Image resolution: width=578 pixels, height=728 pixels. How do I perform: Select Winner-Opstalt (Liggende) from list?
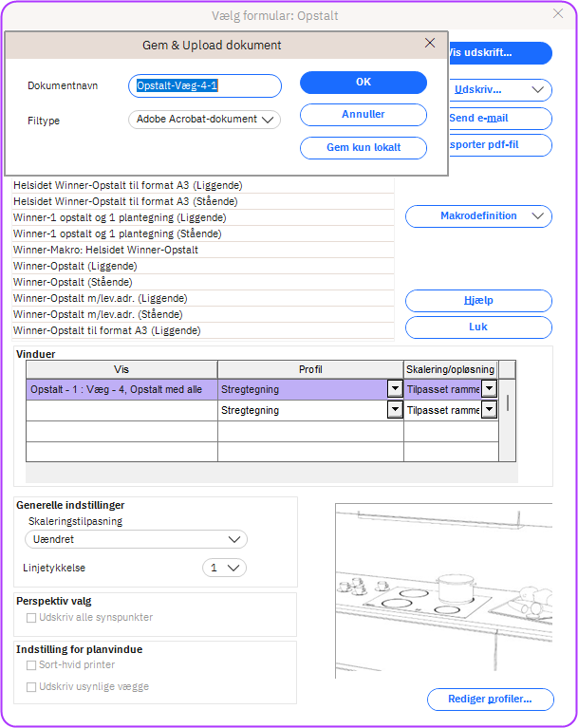(x=202, y=266)
